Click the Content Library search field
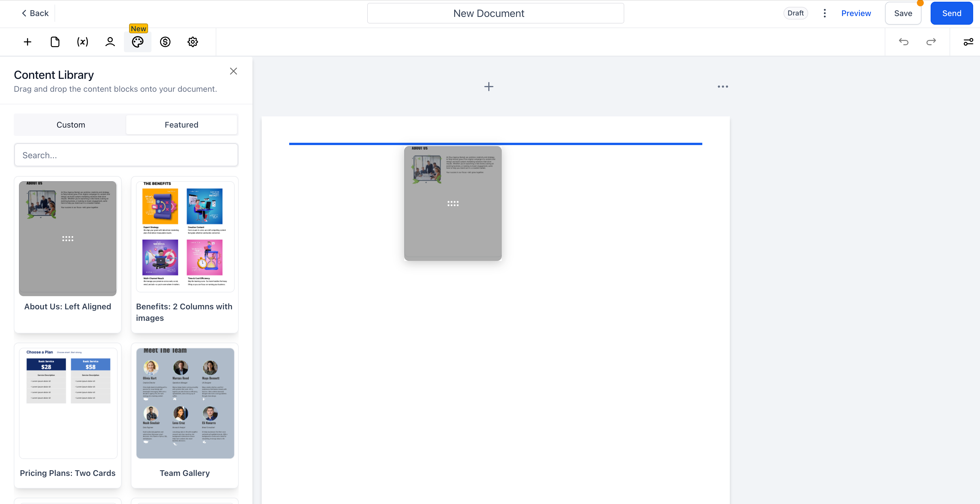 click(x=126, y=155)
